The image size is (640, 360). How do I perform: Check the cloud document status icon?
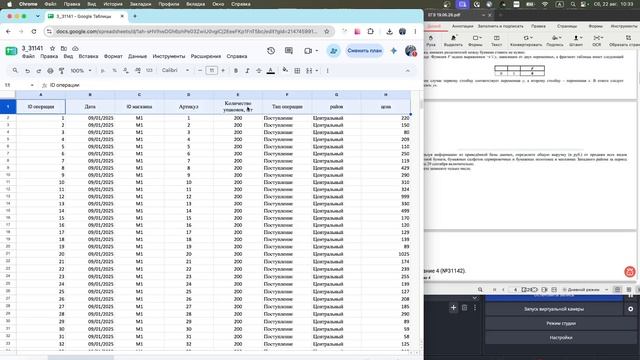(x=75, y=48)
